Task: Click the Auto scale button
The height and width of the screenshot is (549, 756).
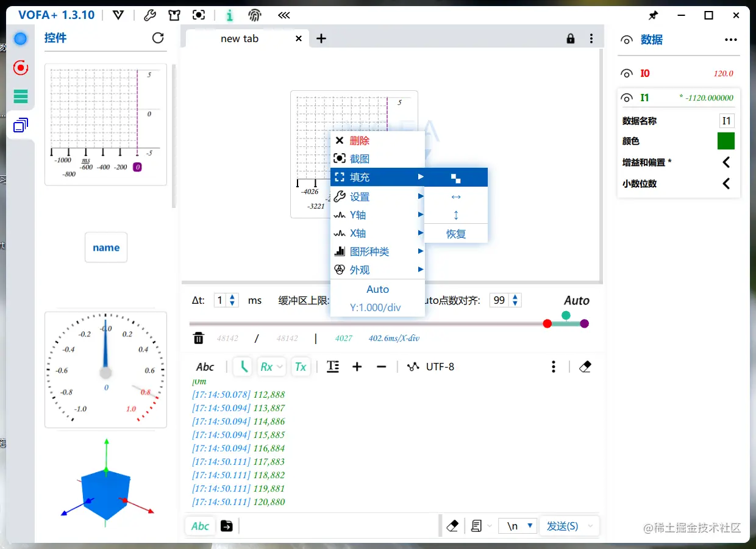Action: click(x=576, y=300)
